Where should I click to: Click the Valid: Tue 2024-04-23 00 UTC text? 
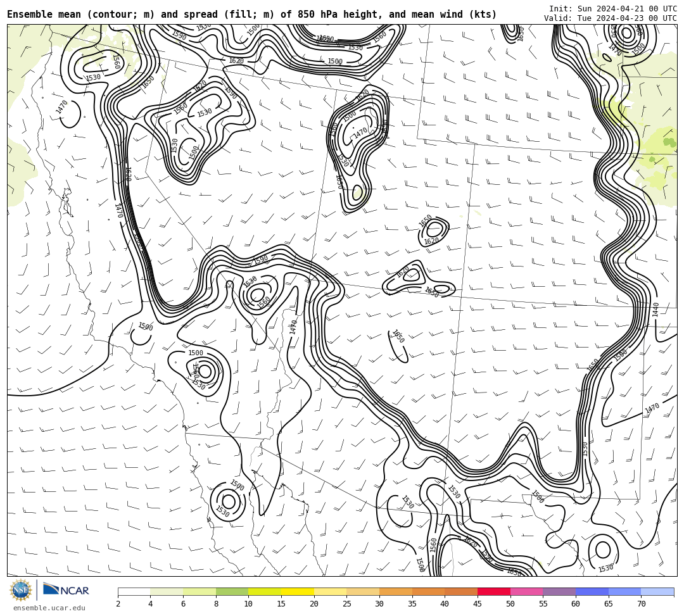click(x=611, y=18)
